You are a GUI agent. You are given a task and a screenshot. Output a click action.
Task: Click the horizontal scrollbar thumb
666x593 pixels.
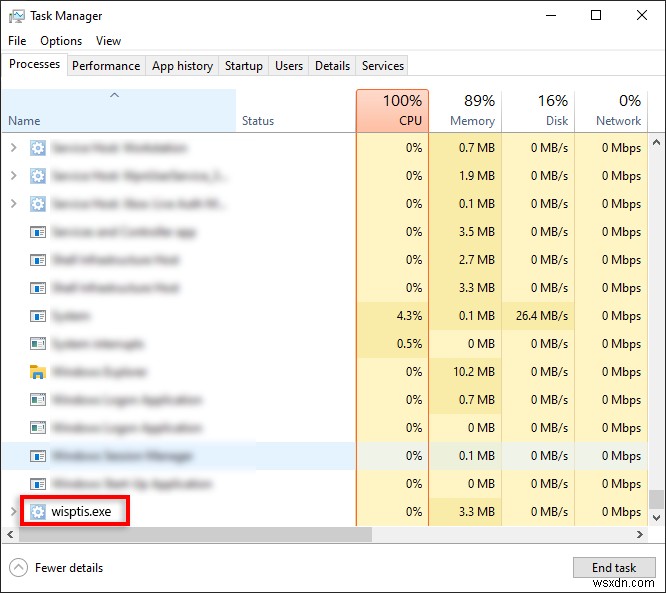coord(195,534)
